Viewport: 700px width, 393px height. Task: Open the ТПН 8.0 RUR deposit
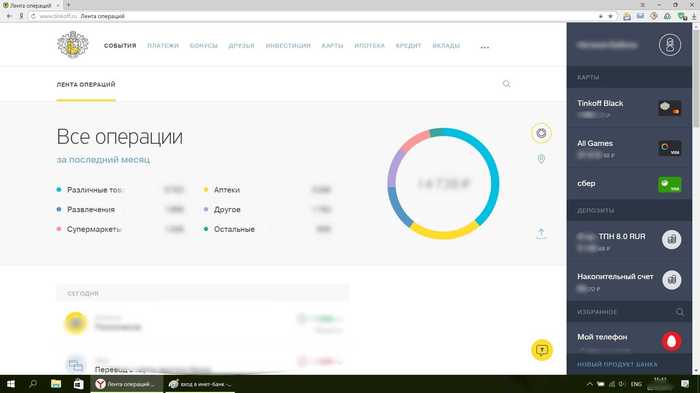click(629, 241)
